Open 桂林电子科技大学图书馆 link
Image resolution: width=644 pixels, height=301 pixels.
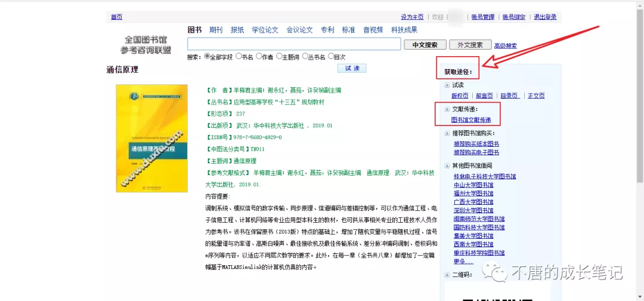[x=485, y=176]
